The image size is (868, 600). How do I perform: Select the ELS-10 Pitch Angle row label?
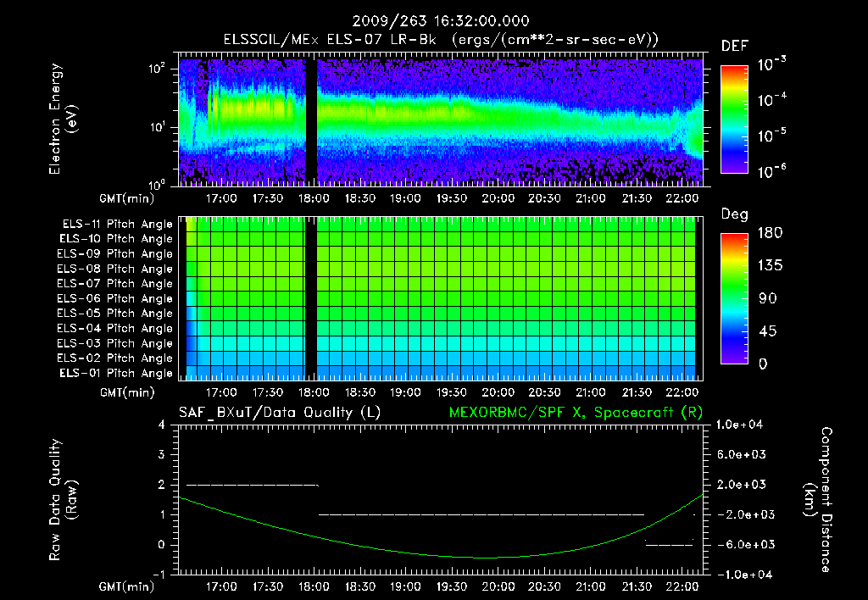point(116,239)
